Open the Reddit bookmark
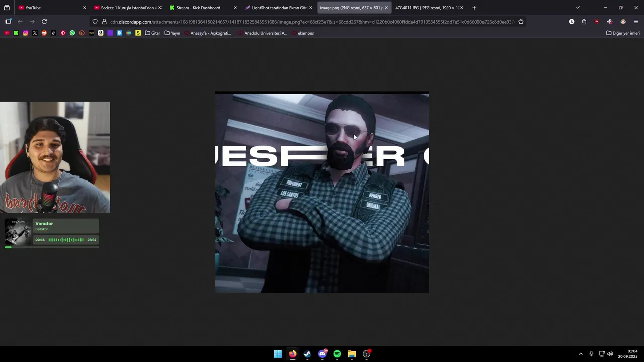Viewport: 644px width, 362px height. click(44, 33)
